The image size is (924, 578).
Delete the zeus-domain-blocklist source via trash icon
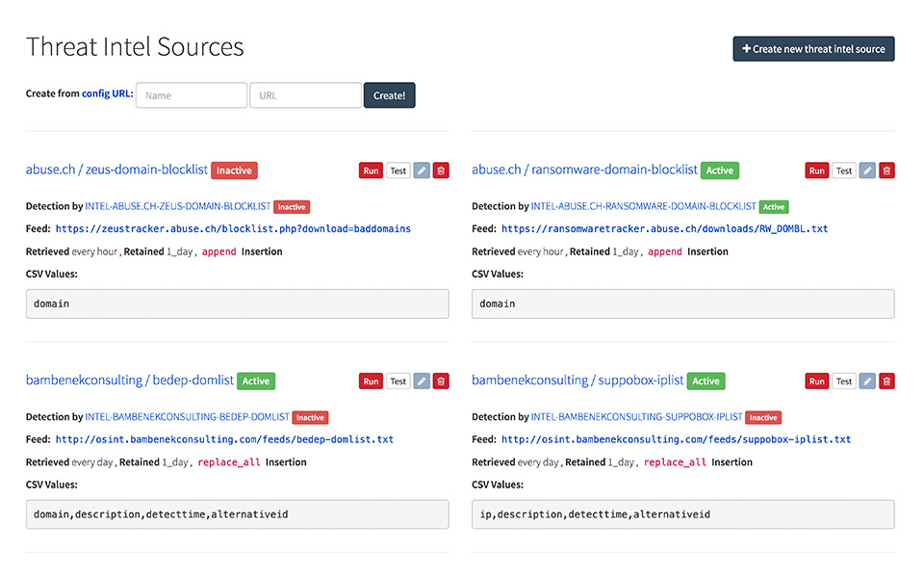click(x=441, y=171)
